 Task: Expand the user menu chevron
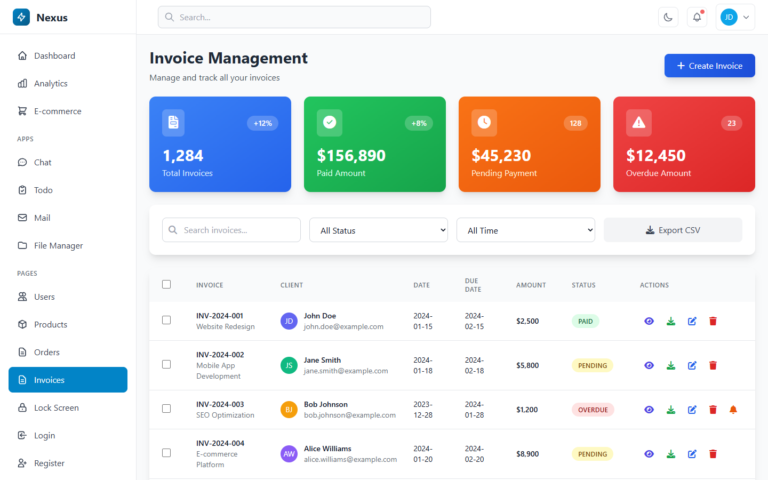click(746, 18)
